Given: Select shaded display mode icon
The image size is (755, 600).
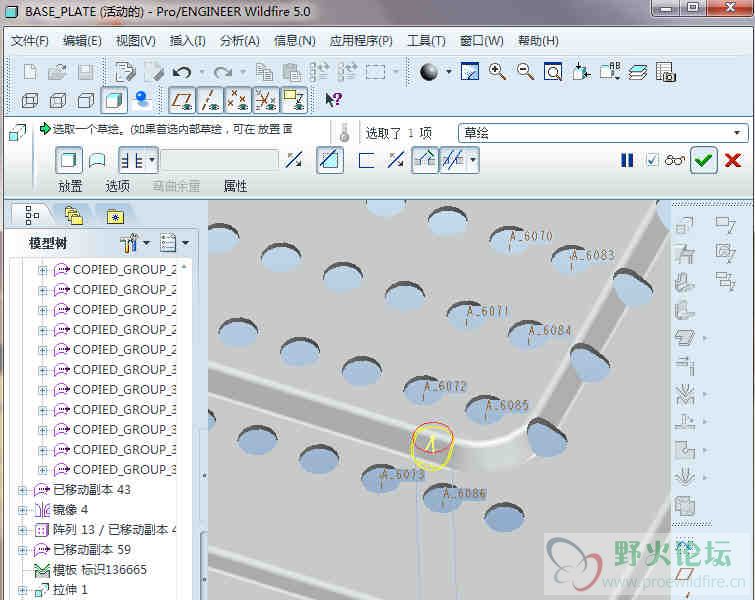Looking at the screenshot, I should (x=114, y=100).
